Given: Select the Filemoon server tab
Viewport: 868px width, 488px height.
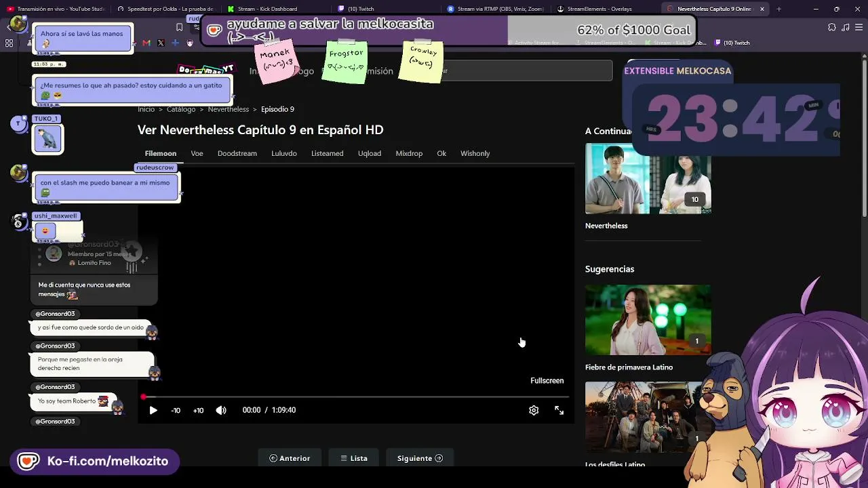Looking at the screenshot, I should 161,153.
